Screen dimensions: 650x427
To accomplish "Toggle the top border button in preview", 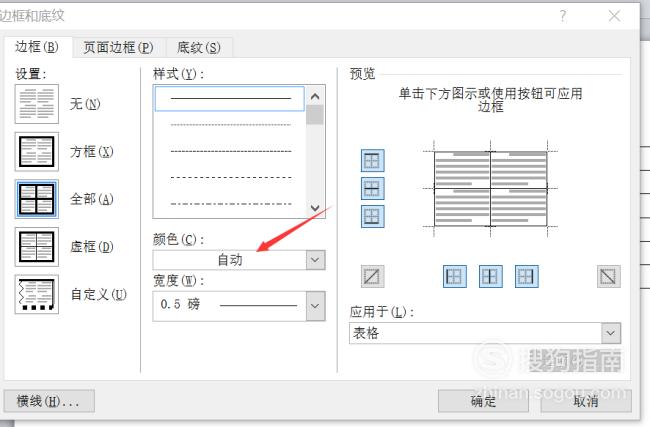I will (372, 160).
